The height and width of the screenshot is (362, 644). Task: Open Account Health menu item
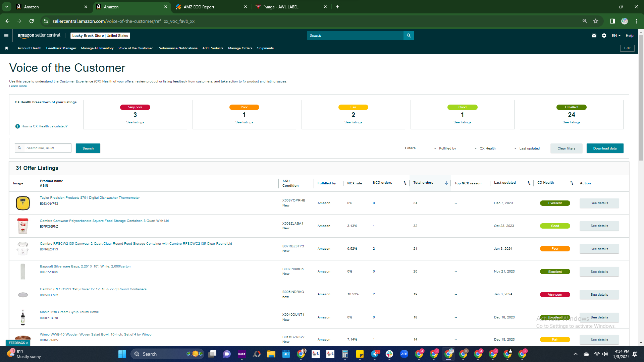pyautogui.click(x=30, y=48)
